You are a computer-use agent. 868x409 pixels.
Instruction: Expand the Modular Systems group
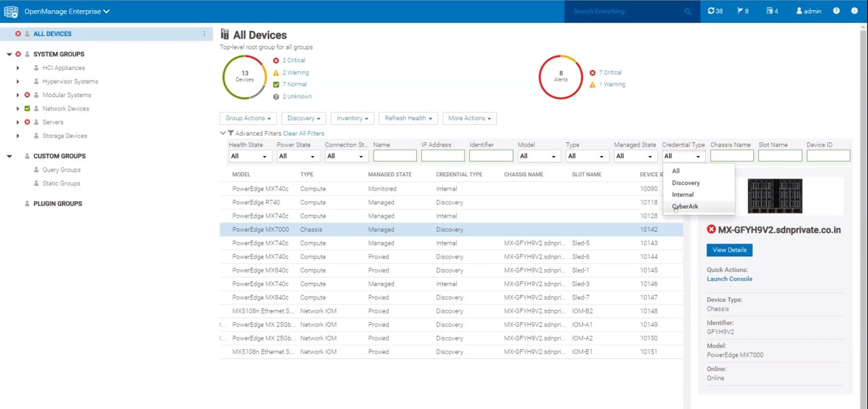(18, 95)
